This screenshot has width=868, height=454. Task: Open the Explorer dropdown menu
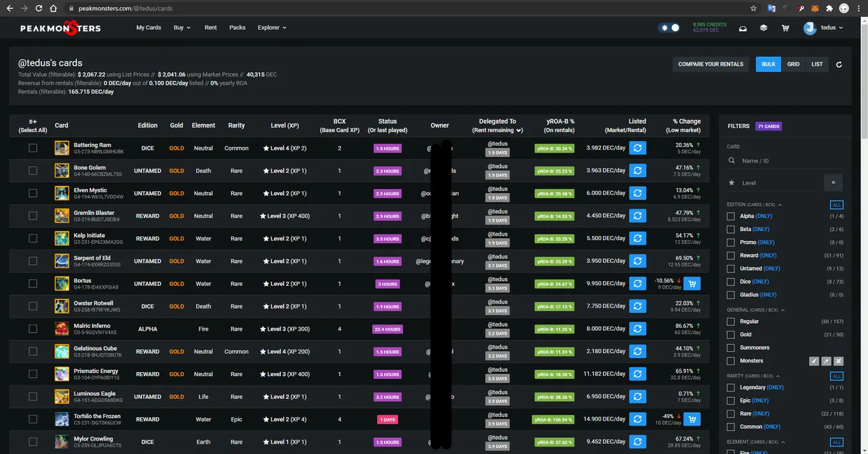272,28
